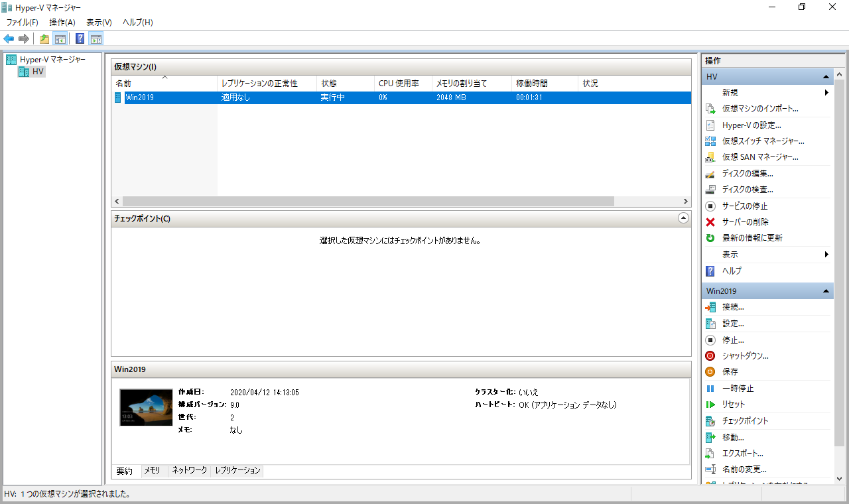The image size is (849, 504).
Task: Click the 仮想マシンのインポート icon
Action: coord(710,109)
